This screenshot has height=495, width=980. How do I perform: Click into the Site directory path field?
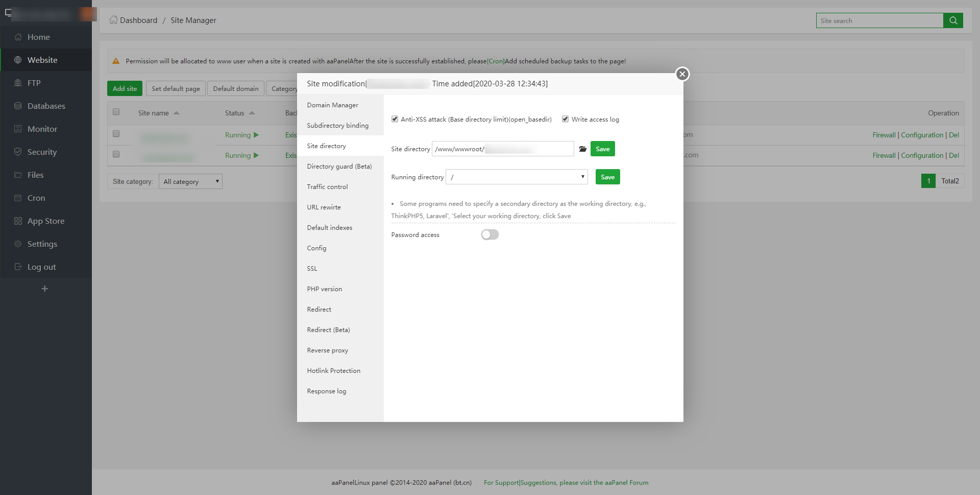(502, 149)
